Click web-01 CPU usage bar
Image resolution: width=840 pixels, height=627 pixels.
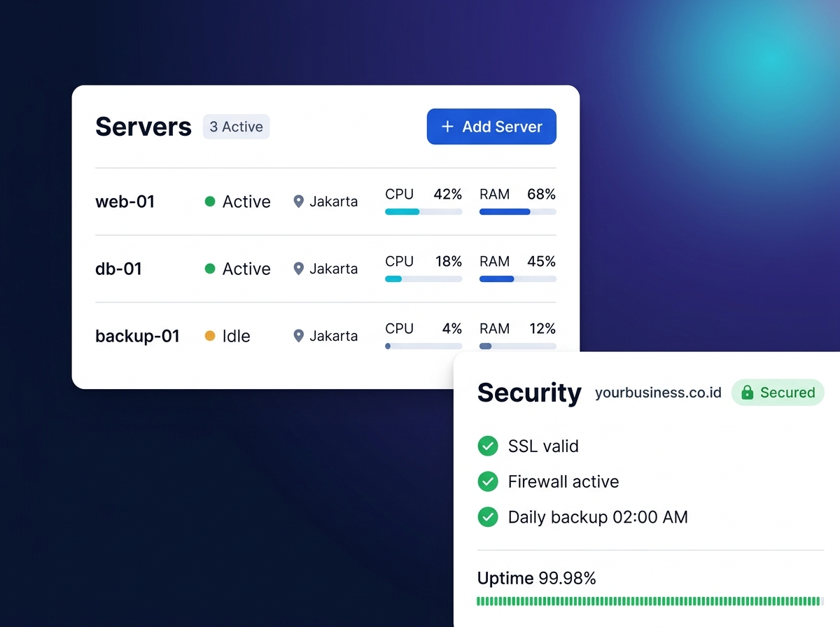[x=423, y=211]
